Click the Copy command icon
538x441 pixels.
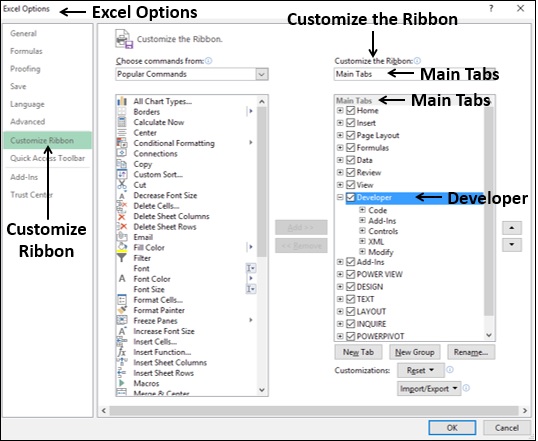122,164
